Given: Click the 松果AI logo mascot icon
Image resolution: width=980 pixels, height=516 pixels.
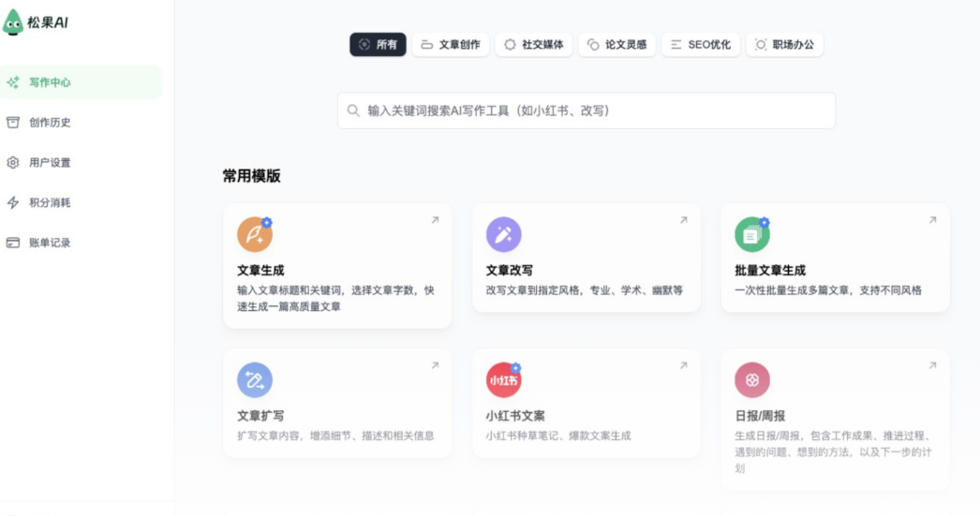Looking at the screenshot, I should pos(12,22).
